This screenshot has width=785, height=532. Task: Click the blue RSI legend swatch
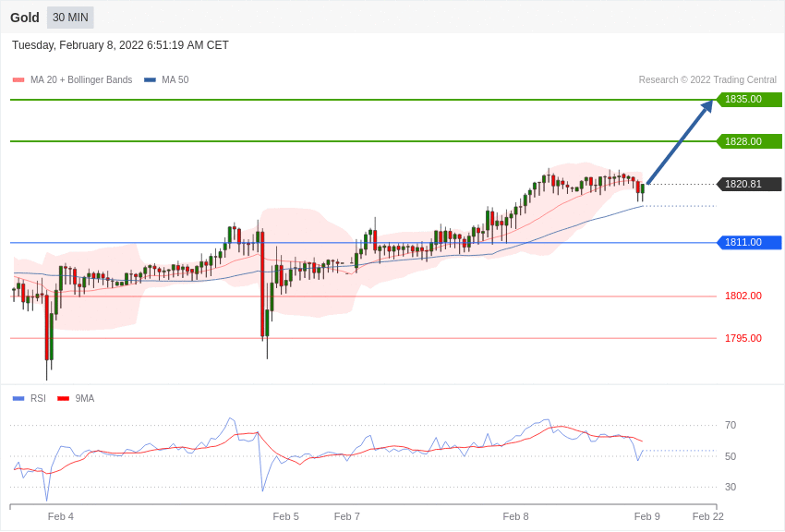(x=18, y=398)
